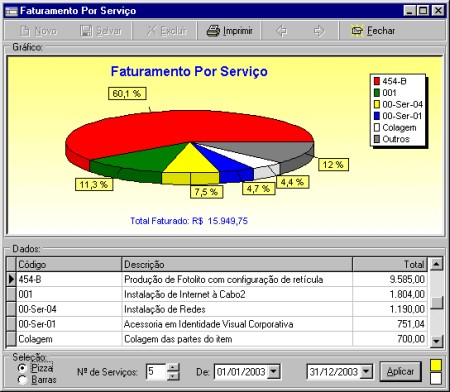Open the end date 31/12/2003 dropdown
450x392 pixels.
pos(366,372)
